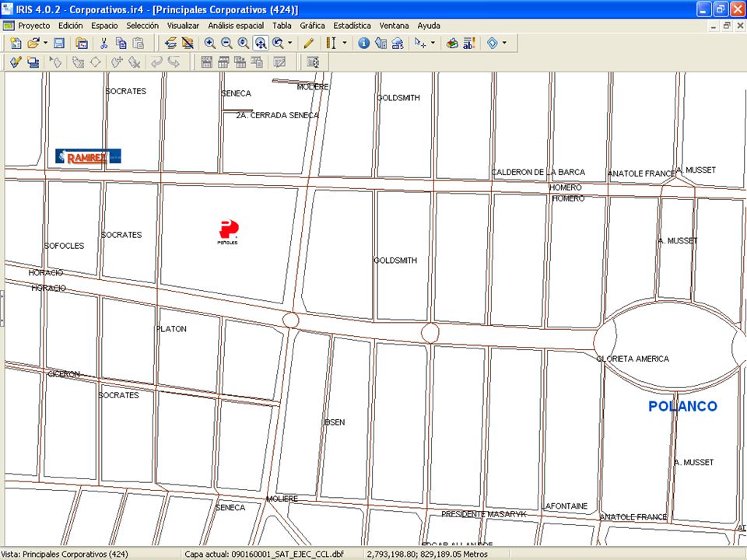This screenshot has width=747, height=560.
Task: Open the Selección menu
Action: 142,26
